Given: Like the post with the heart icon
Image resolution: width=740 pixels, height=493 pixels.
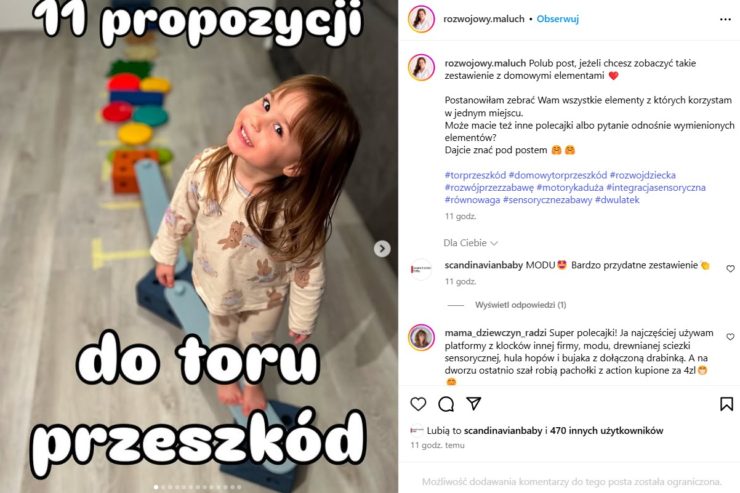Looking at the screenshot, I should (x=418, y=404).
